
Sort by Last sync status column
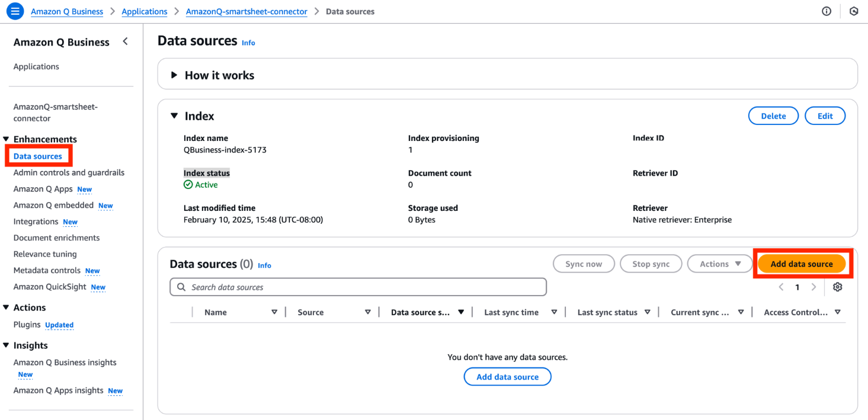pyautogui.click(x=648, y=312)
